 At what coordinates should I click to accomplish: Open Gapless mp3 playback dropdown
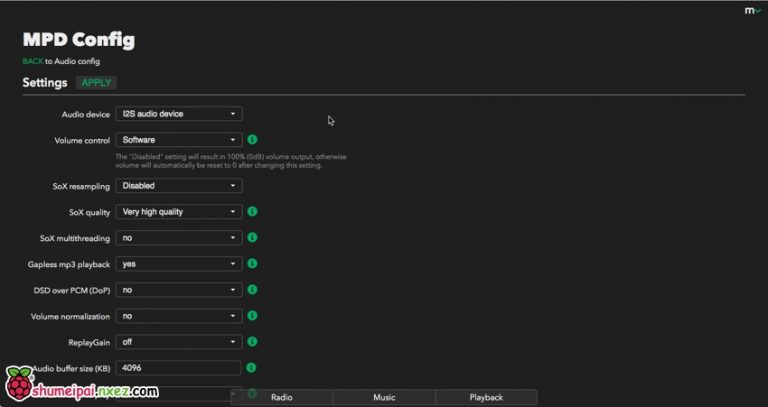click(x=179, y=264)
